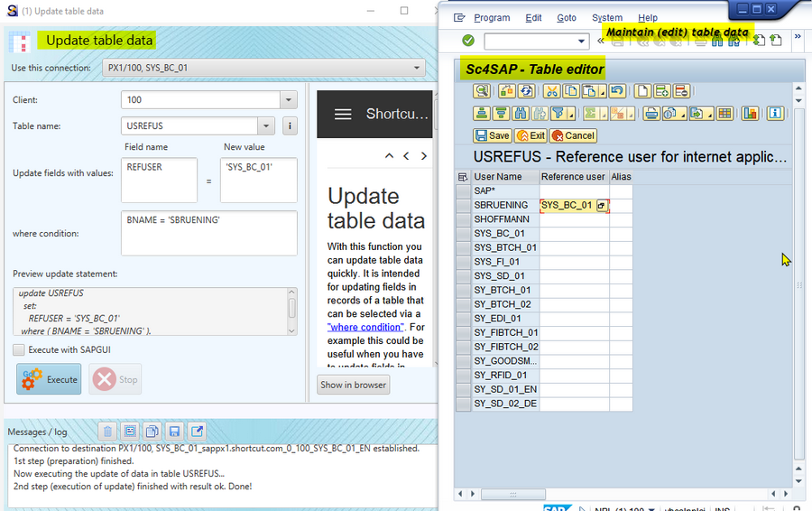This screenshot has height=511, width=812.
Task: Save the log using the floppy disk icon
Action: [x=174, y=431]
